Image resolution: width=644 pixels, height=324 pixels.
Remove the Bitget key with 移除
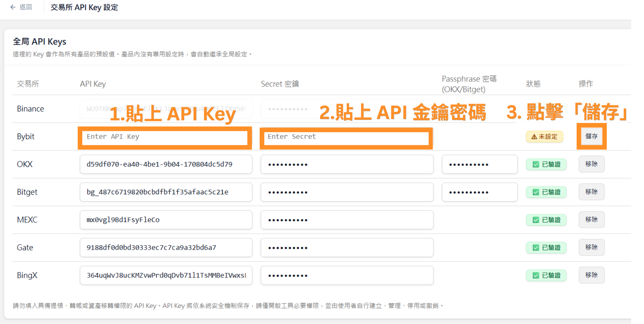click(x=592, y=192)
